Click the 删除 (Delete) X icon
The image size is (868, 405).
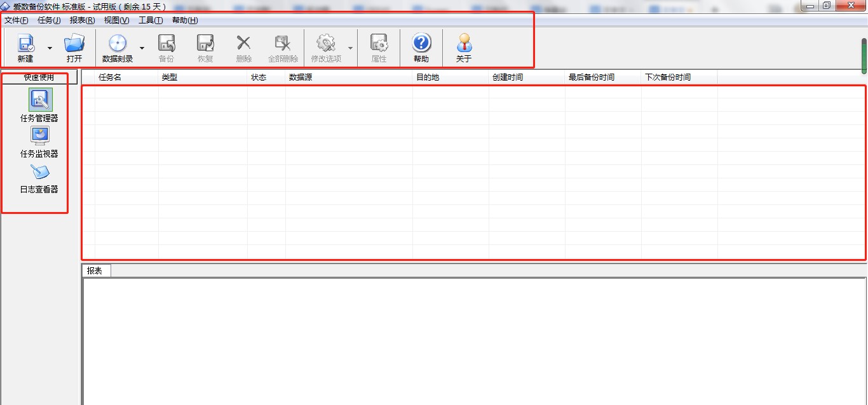coord(243,43)
